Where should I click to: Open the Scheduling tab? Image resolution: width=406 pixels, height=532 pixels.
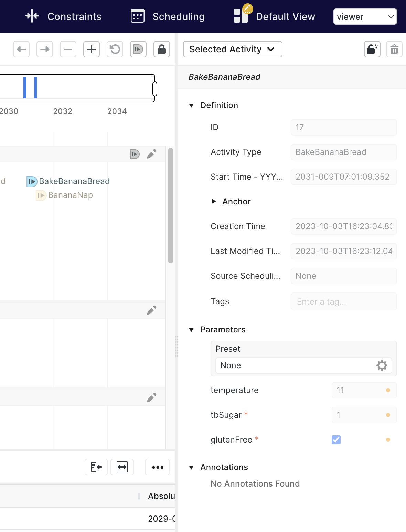[x=168, y=17]
